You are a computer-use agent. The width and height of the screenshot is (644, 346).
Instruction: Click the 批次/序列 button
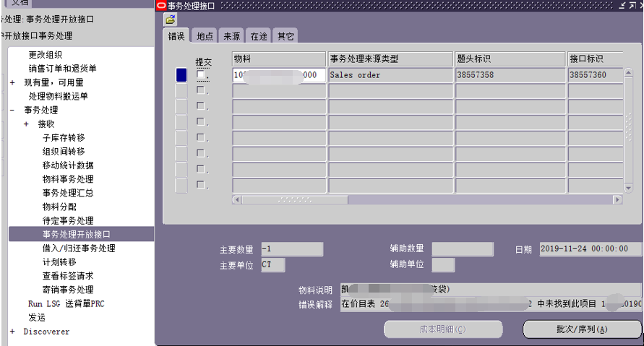pyautogui.click(x=582, y=329)
